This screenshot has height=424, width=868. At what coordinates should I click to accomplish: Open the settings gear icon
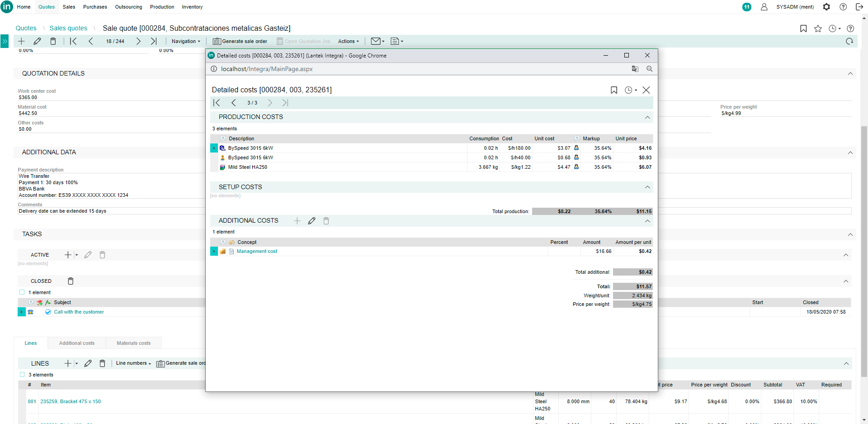pyautogui.click(x=826, y=7)
